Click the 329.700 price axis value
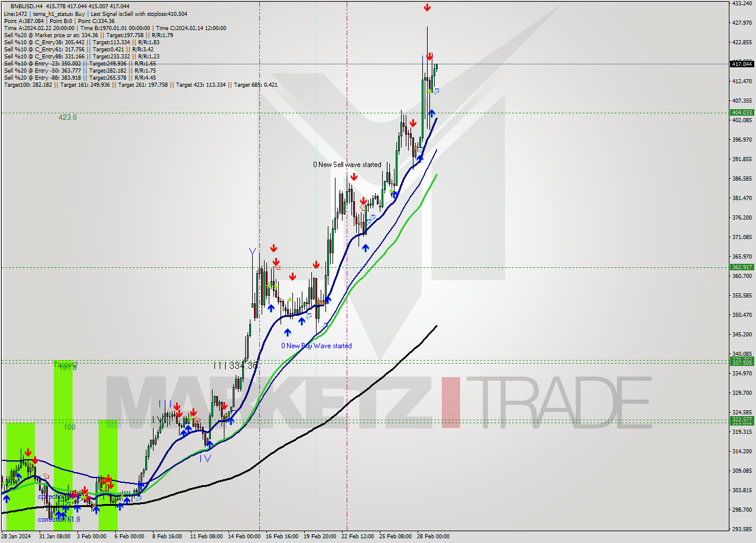 742,392
